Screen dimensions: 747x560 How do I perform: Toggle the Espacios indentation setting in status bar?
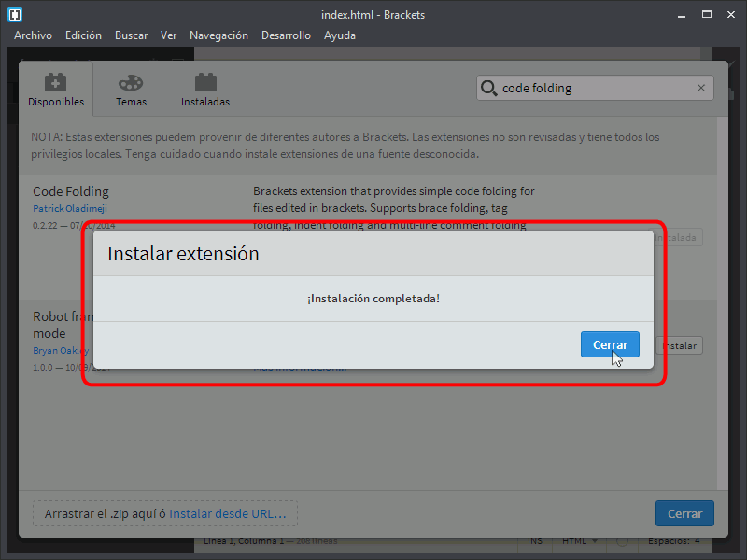pos(673,541)
